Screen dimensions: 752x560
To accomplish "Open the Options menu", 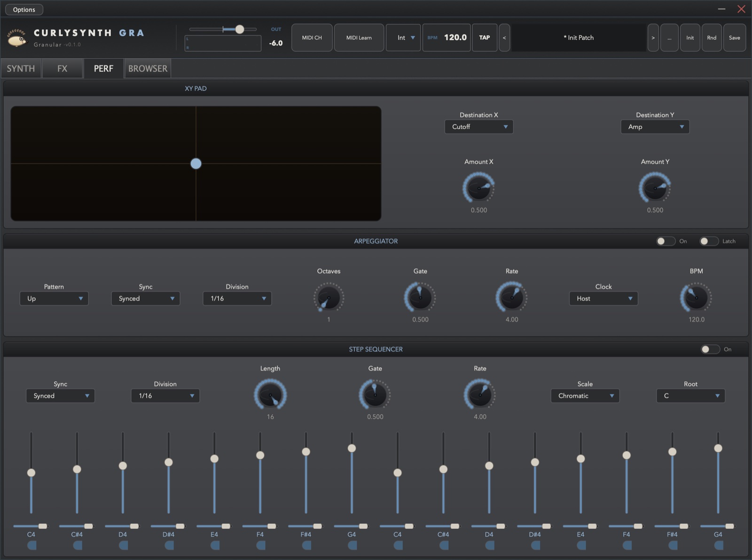I will 24,9.
